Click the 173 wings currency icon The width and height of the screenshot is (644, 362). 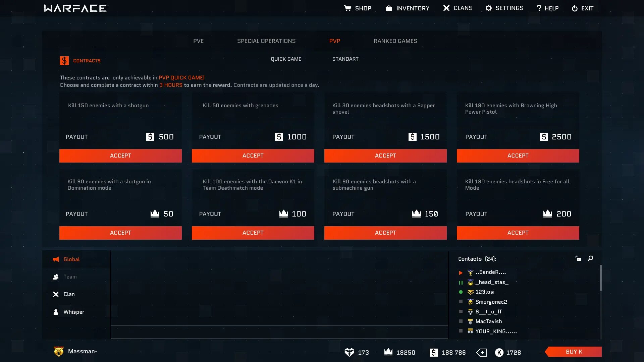click(350, 352)
